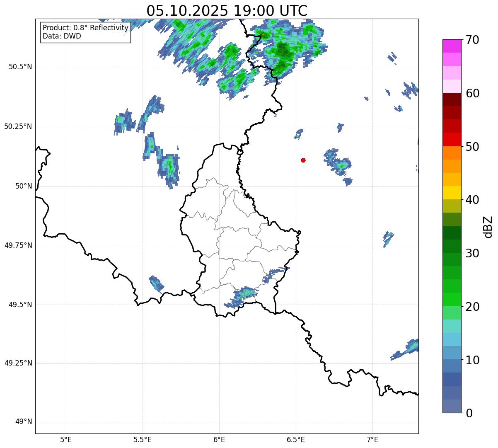Click the 5.5°E longitude label
The height and width of the screenshot is (448, 498).
[143, 440]
